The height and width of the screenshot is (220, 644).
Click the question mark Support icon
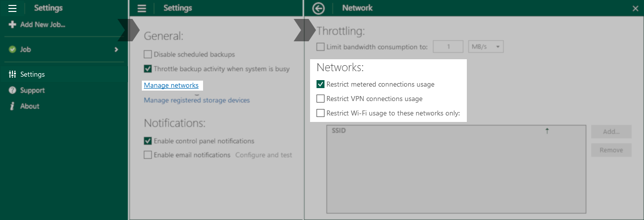point(12,90)
